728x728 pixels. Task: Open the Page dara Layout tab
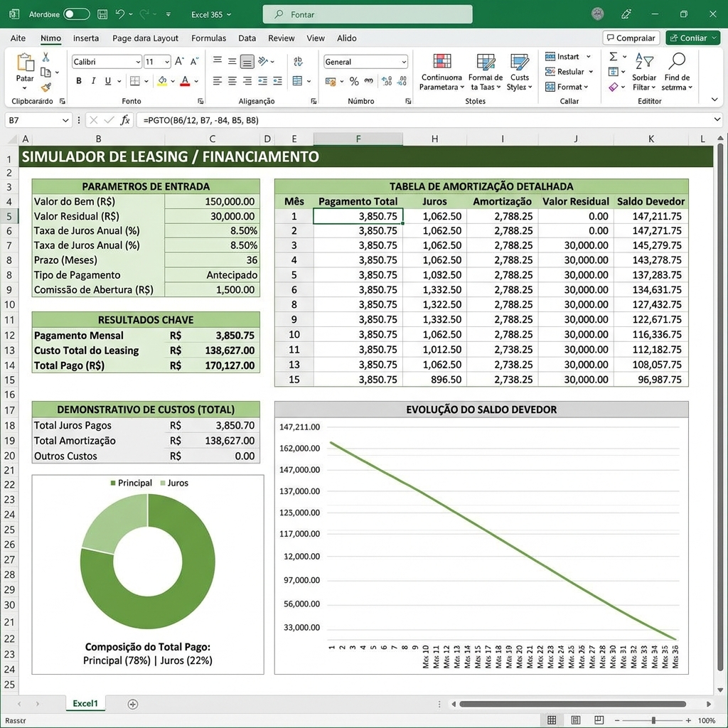click(145, 38)
